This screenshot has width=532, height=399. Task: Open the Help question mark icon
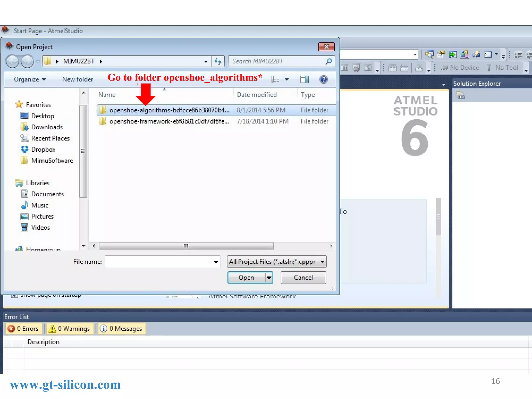323,79
